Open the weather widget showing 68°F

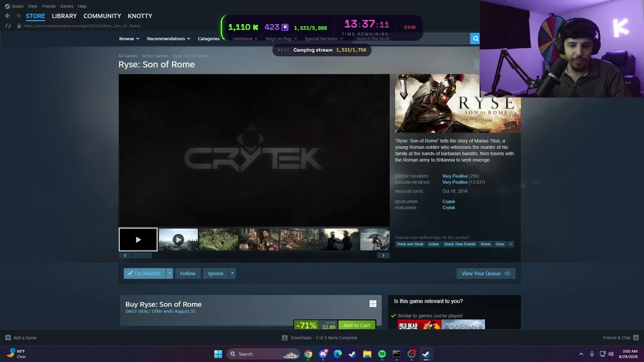(16, 354)
